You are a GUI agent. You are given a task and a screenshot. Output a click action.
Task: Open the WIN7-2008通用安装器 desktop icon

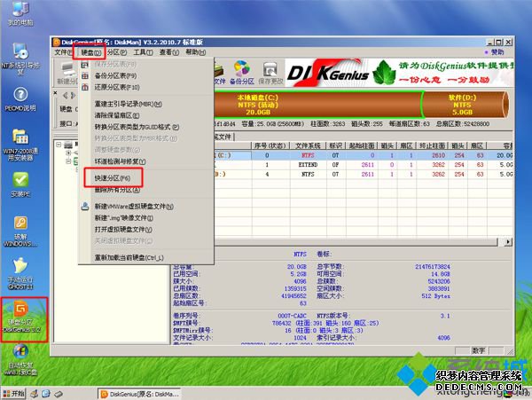point(20,145)
